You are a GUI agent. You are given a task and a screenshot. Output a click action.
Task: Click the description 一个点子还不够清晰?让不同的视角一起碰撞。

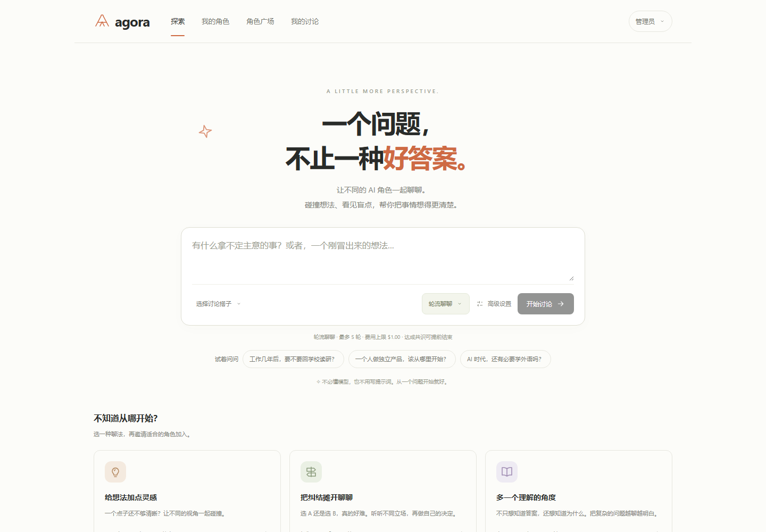click(x=166, y=513)
